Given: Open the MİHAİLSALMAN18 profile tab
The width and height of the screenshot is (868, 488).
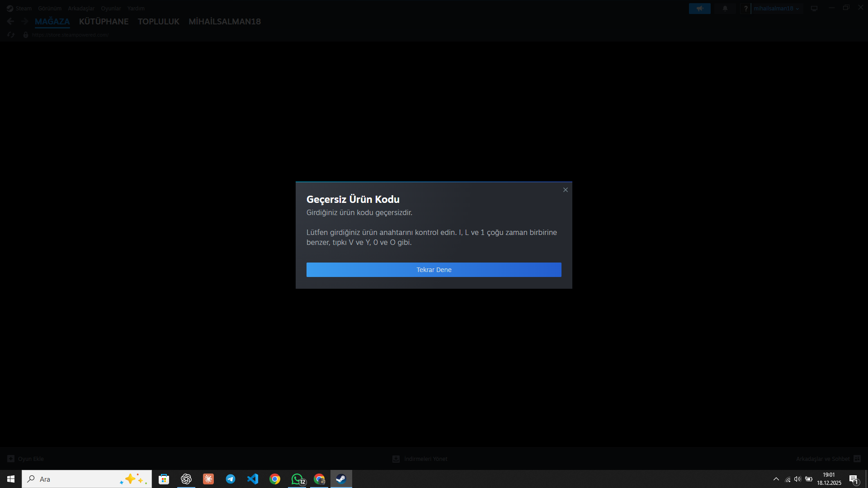Looking at the screenshot, I should click(x=225, y=22).
